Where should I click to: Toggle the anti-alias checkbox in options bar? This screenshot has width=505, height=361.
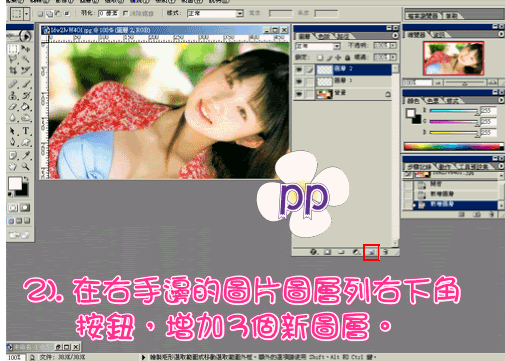click(125, 13)
